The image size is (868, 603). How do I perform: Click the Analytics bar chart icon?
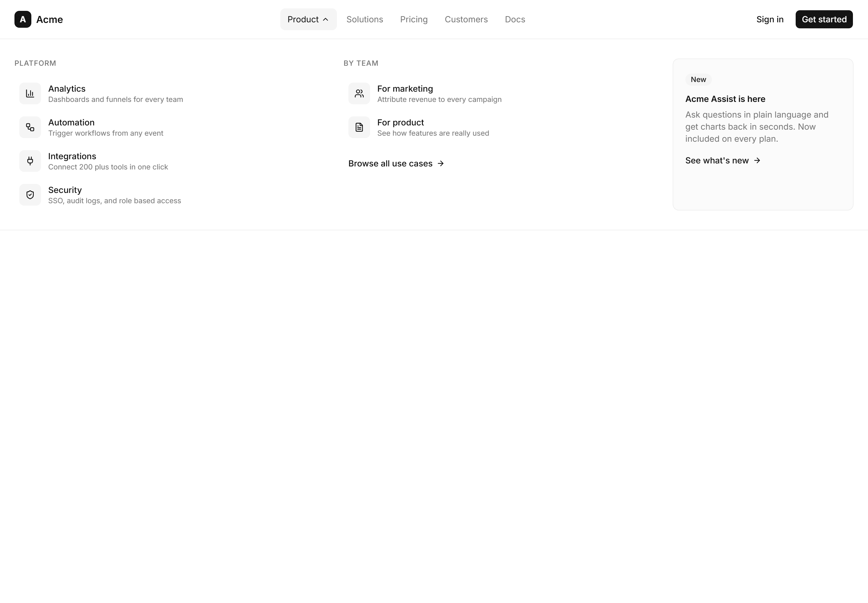(x=30, y=93)
